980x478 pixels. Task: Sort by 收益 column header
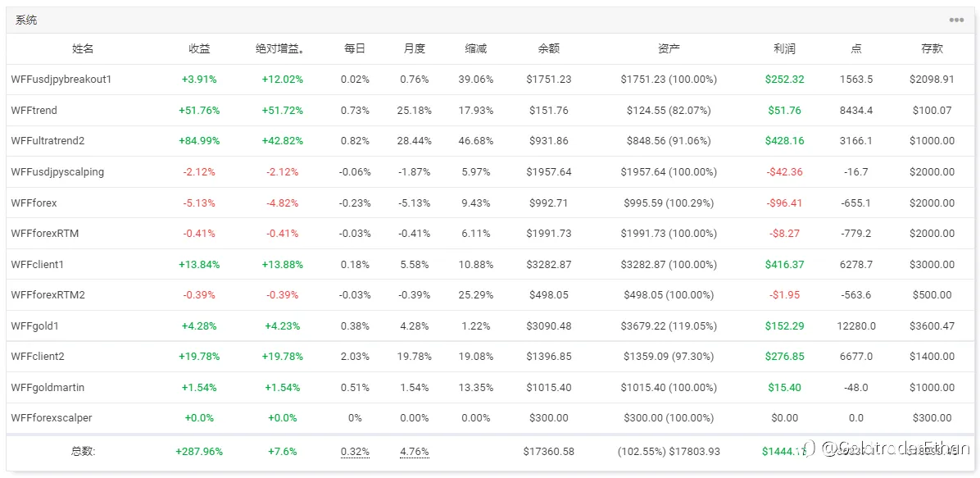[x=199, y=49]
